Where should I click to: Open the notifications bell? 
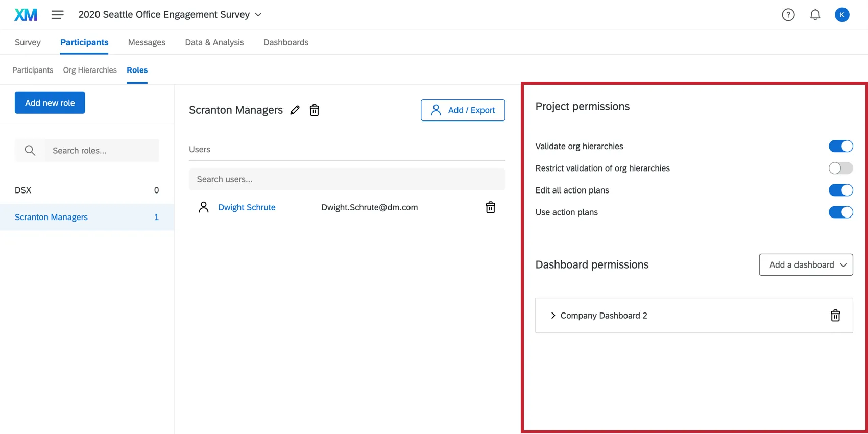pos(815,15)
